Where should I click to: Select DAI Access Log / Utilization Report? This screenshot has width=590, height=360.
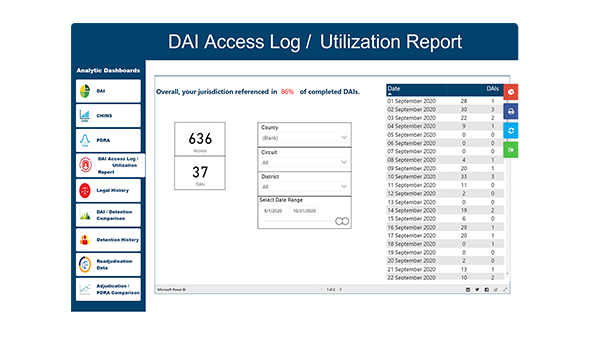[x=110, y=165]
